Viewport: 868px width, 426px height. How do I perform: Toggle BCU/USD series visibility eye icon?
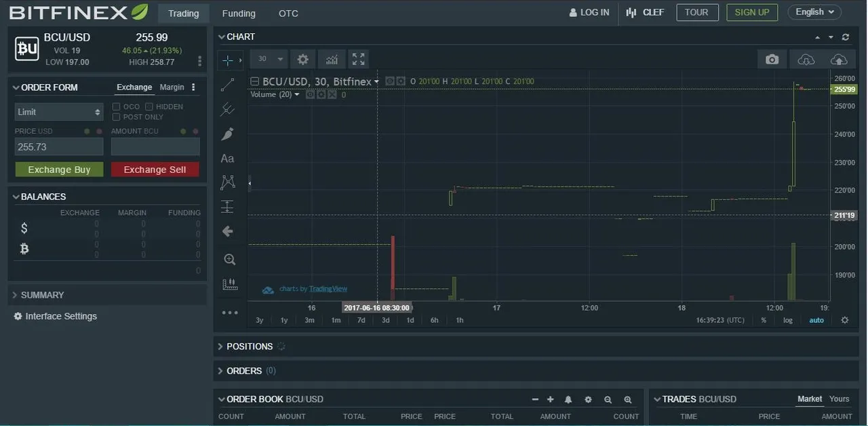[390, 81]
